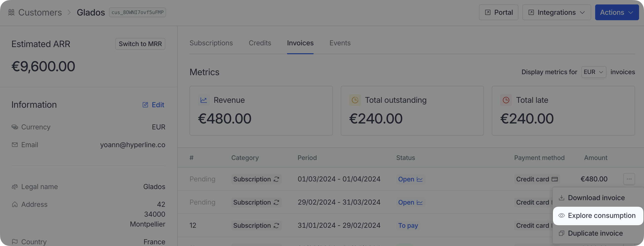Click the Payment method column header
Image resolution: width=644 pixels, height=246 pixels.
point(539,158)
